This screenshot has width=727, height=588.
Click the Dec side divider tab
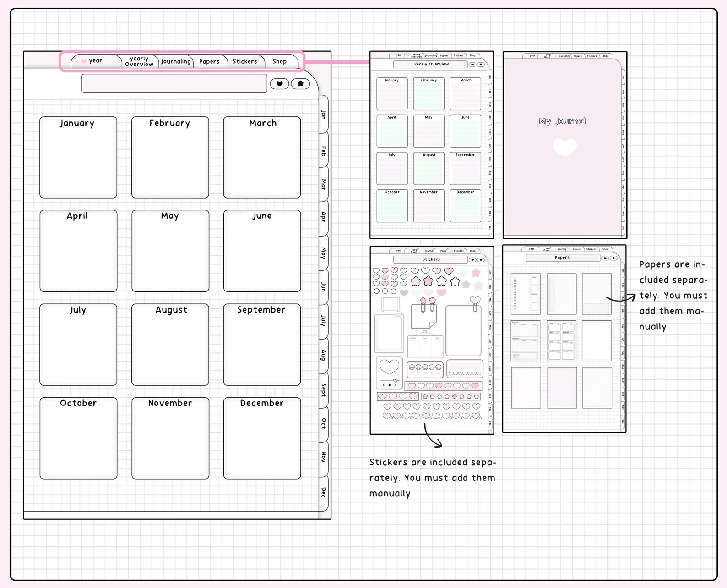(324, 492)
